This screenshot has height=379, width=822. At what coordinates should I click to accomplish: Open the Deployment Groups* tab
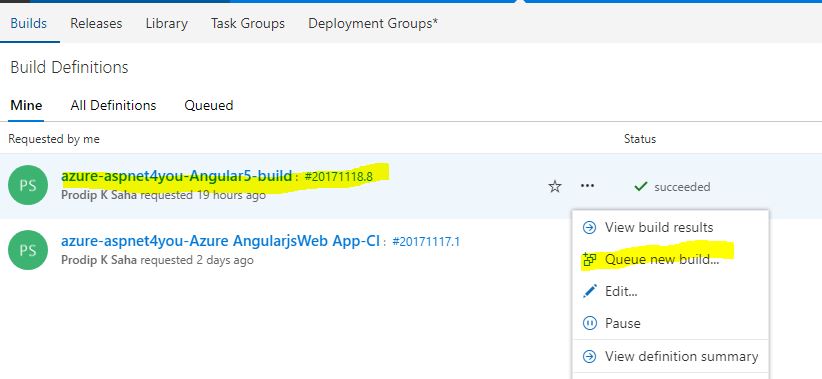click(x=373, y=24)
